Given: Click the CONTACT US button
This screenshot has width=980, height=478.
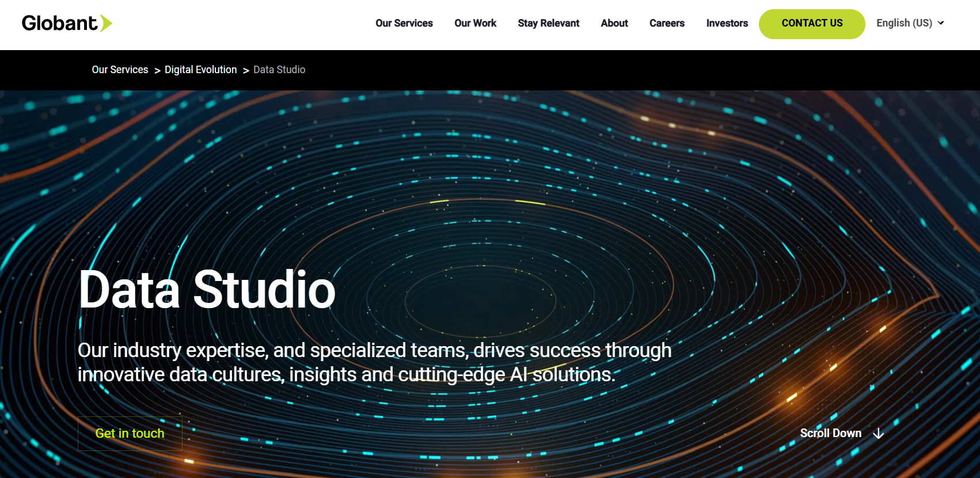Looking at the screenshot, I should 812,24.
